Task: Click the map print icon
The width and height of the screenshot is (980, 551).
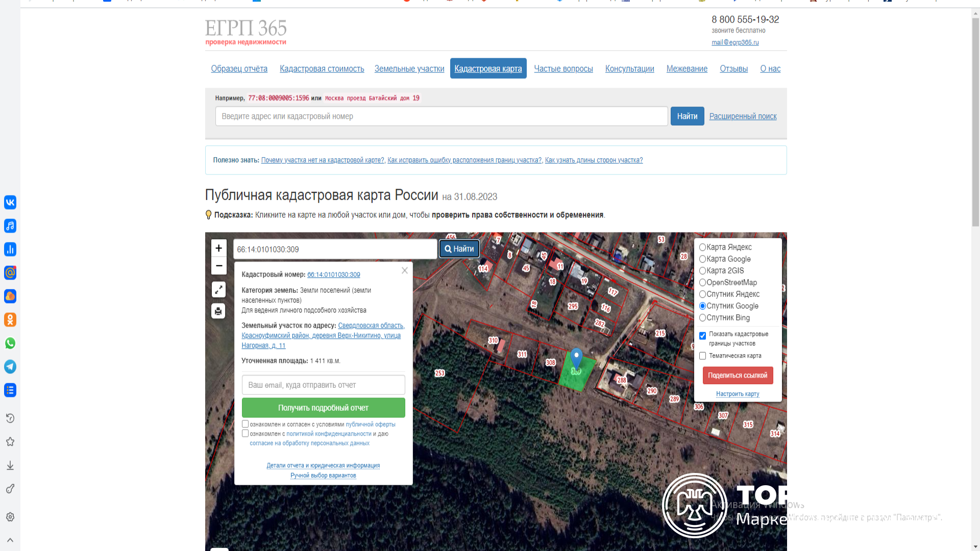Action: point(218,311)
